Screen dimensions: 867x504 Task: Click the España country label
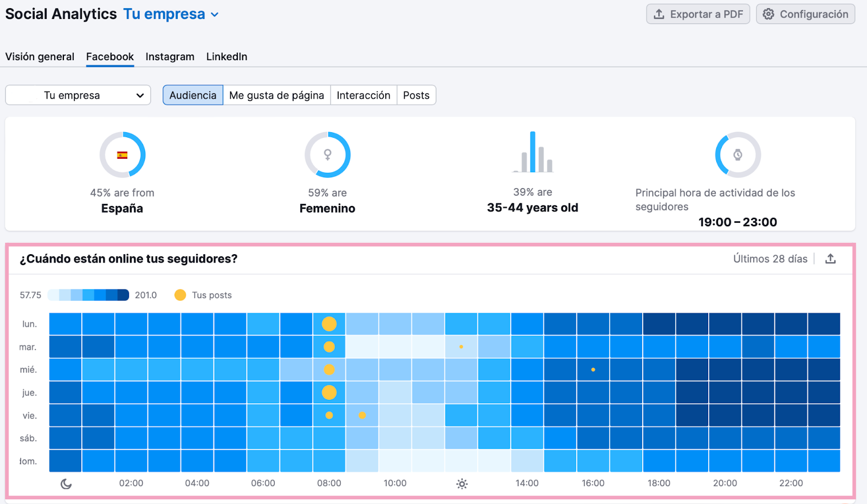(122, 209)
